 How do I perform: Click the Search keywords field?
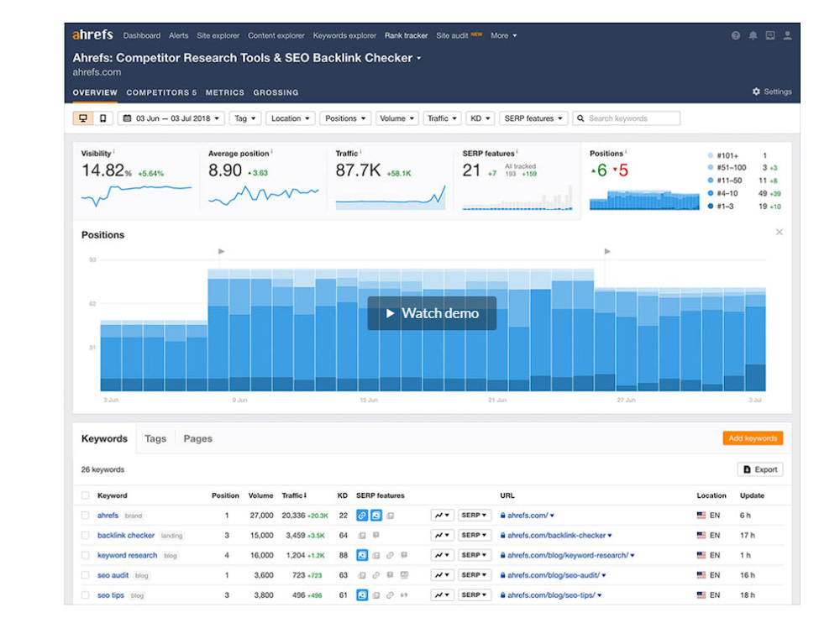click(x=632, y=118)
